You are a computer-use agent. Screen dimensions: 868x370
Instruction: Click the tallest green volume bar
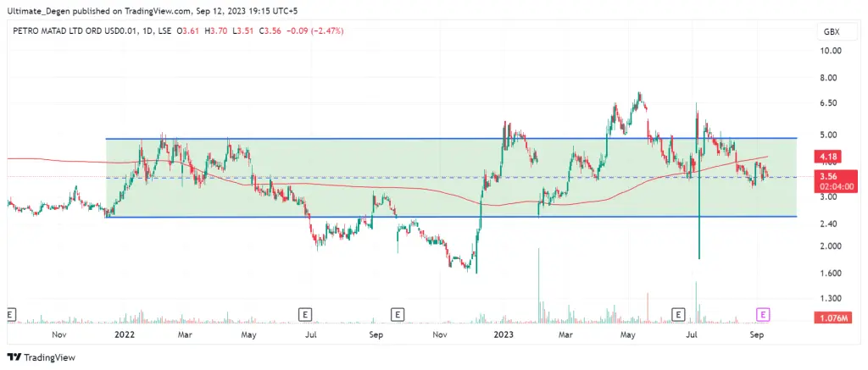click(x=539, y=285)
